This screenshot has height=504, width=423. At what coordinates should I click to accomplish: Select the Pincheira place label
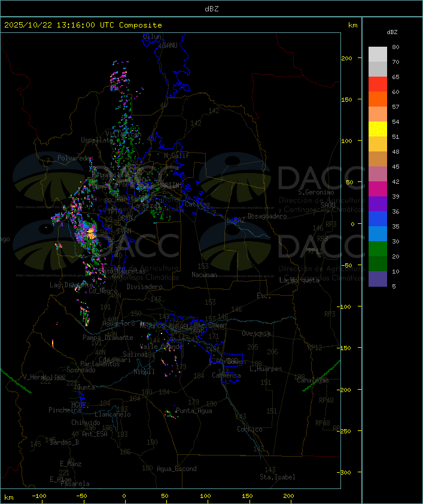point(65,410)
